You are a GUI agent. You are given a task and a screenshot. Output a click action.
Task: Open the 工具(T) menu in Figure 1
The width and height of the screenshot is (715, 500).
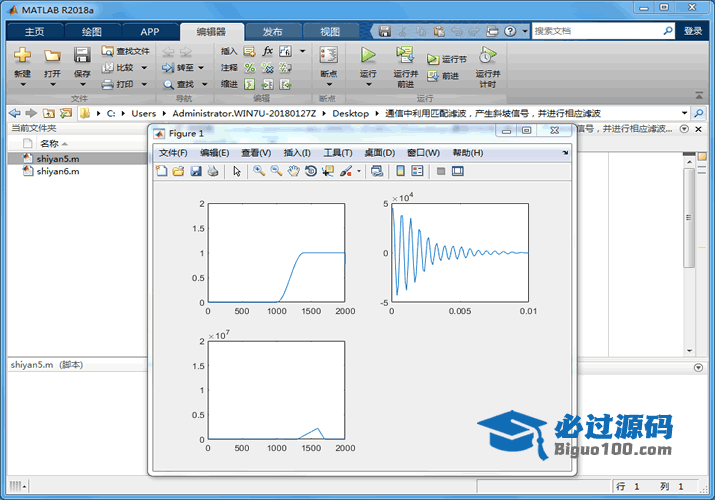coord(338,153)
